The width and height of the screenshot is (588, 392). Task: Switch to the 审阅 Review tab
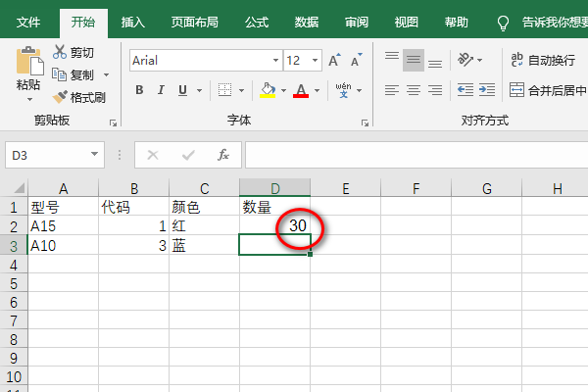(x=357, y=23)
